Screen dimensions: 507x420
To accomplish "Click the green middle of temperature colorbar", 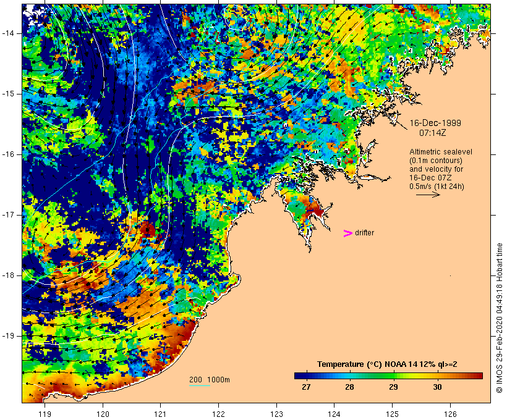I will (x=388, y=376).
